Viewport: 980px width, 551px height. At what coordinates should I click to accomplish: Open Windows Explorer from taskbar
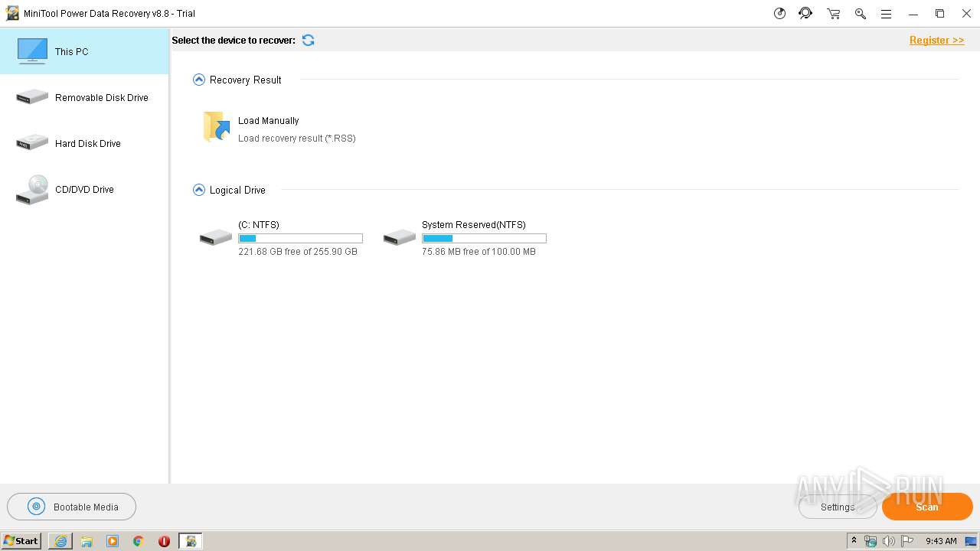point(87,541)
